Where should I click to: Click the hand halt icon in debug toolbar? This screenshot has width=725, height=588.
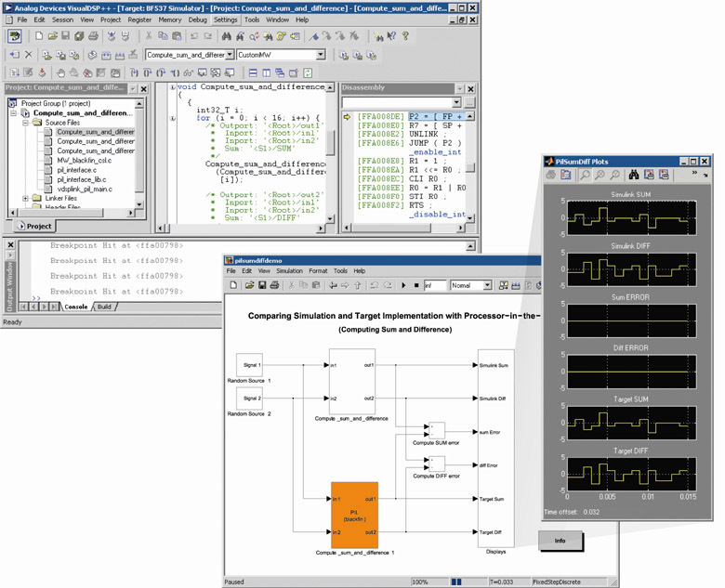click(x=60, y=72)
